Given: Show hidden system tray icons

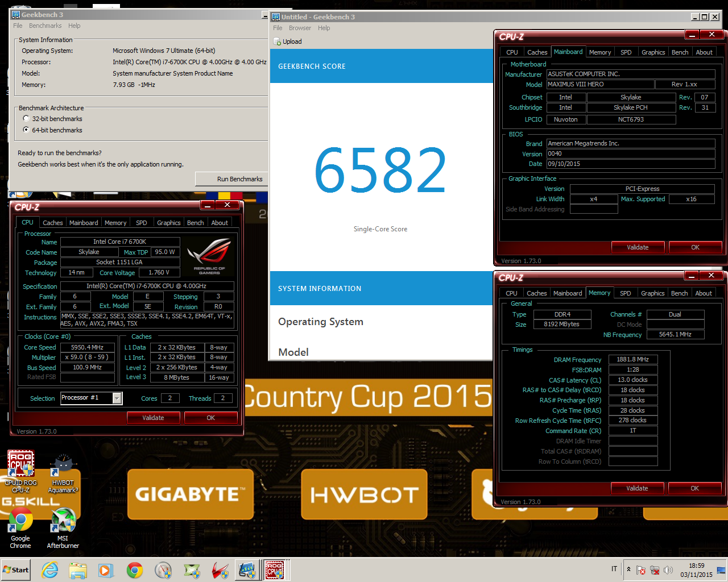Looking at the screenshot, I should 628,569.
